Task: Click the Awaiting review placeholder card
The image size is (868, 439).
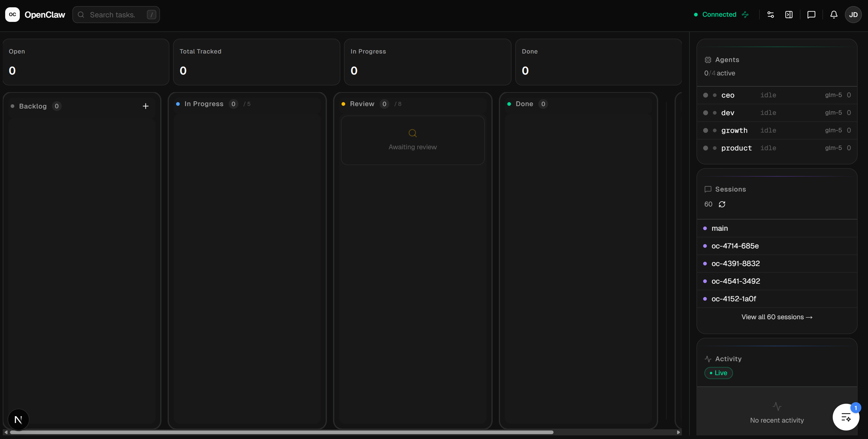Action: point(412,140)
